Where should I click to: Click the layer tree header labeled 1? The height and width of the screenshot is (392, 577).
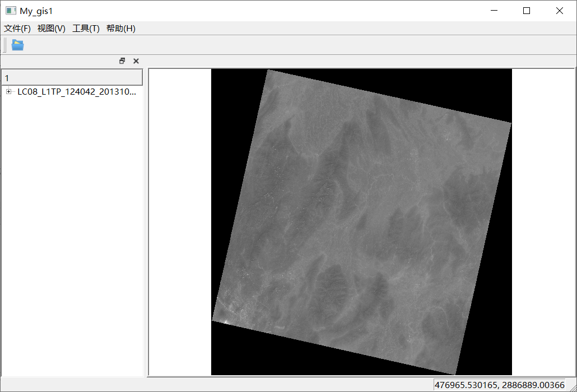72,78
